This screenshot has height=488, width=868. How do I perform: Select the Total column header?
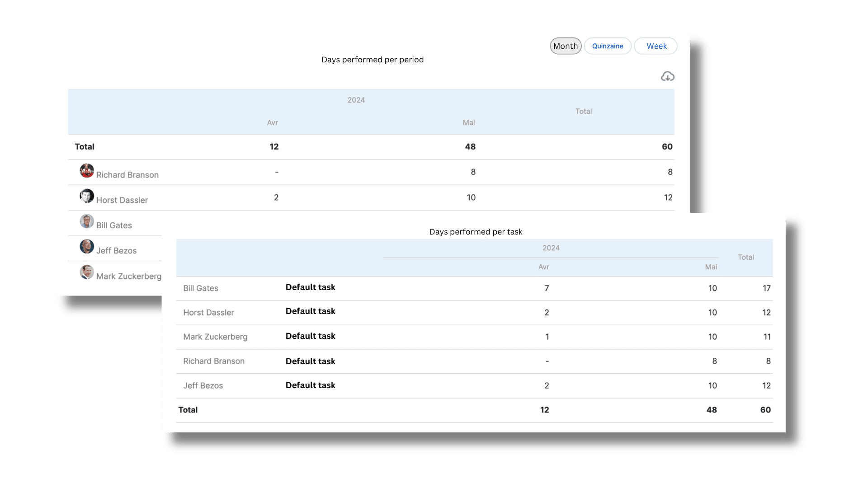584,111
